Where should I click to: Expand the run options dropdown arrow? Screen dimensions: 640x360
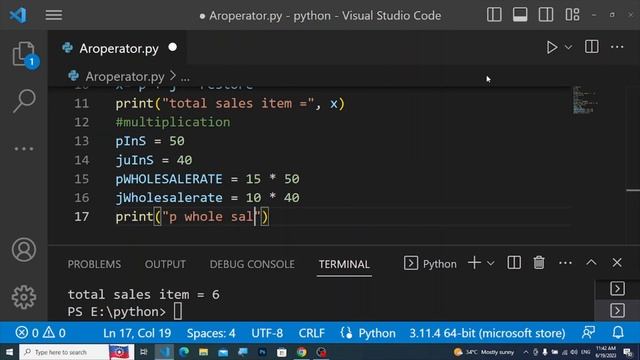pyautogui.click(x=568, y=47)
